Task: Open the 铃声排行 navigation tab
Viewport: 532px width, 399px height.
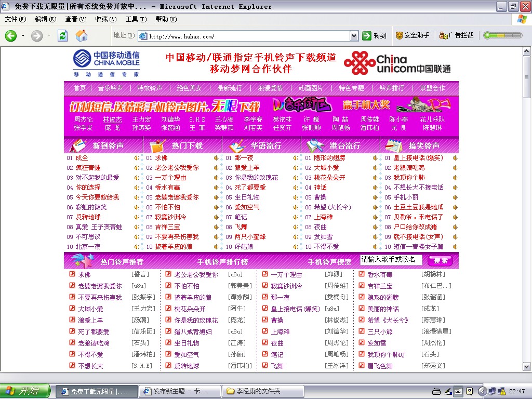Action: click(x=392, y=88)
